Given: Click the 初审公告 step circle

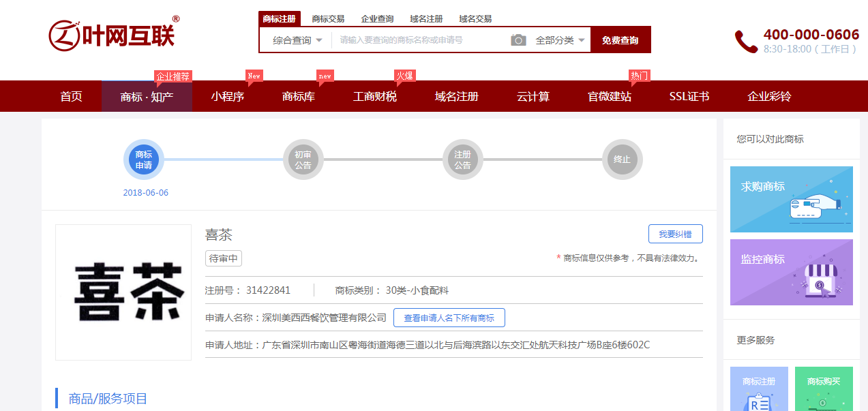Looking at the screenshot, I should (303, 159).
